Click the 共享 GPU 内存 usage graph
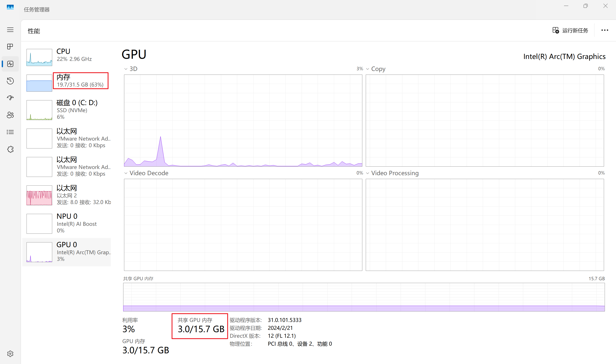 [x=364, y=297]
